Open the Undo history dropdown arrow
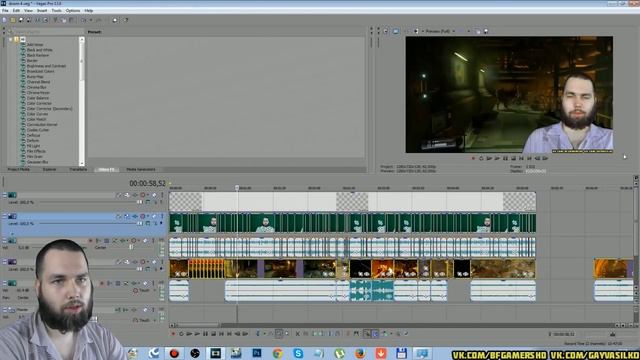The image size is (640, 360). 91,20
